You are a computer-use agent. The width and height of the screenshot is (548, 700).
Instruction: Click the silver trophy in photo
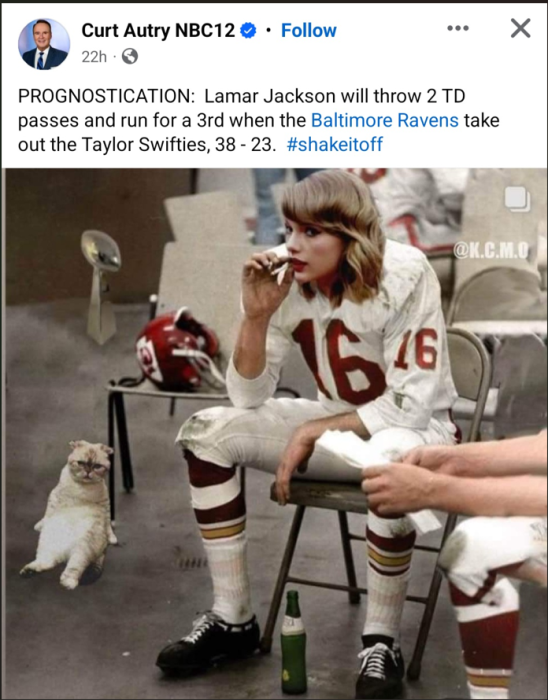click(x=101, y=287)
